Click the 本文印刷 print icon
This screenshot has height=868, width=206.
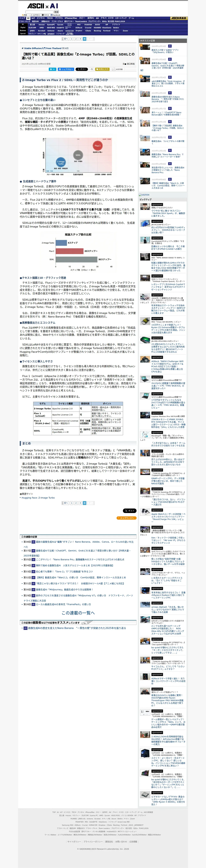[x=117, y=69]
